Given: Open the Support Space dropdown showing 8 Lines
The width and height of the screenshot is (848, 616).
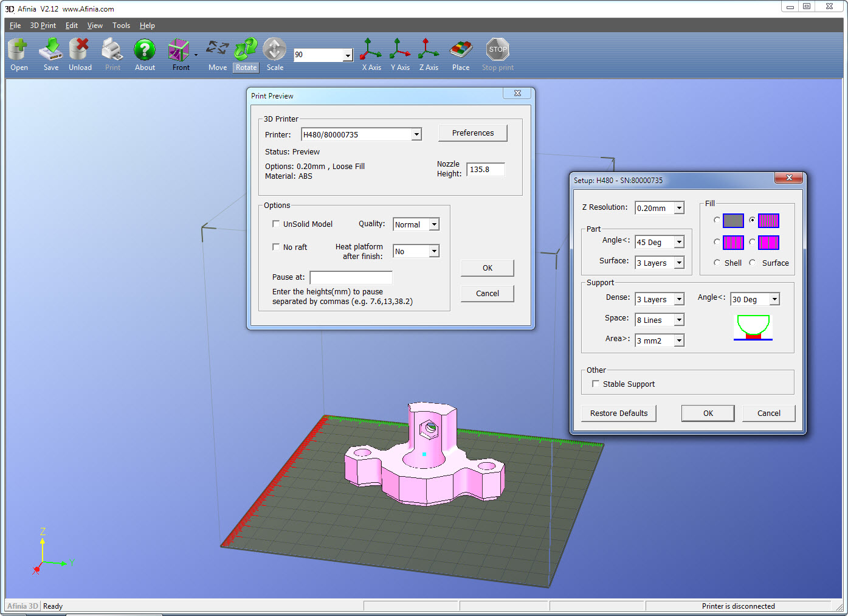Looking at the screenshot, I should [679, 320].
